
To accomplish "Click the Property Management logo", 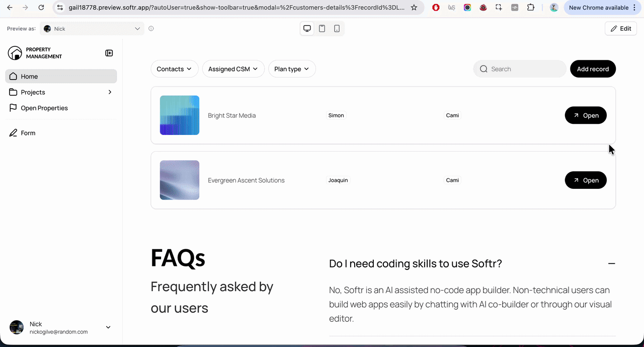I will coord(35,53).
